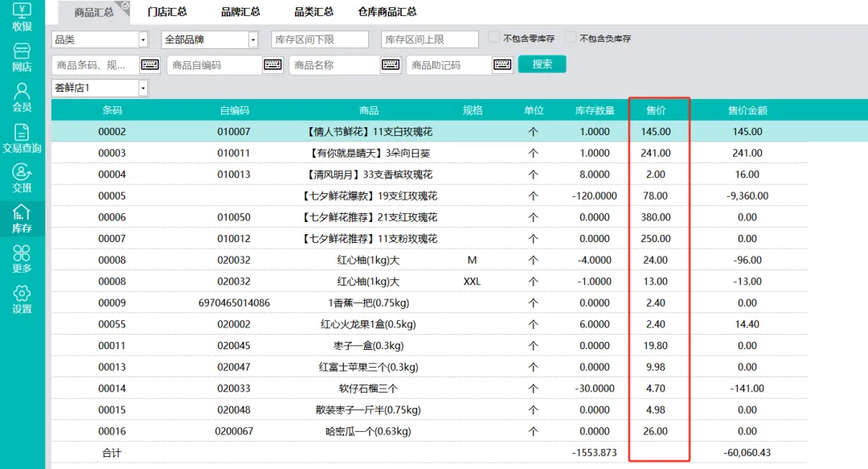Open 设置 settings gear icon

pos(22,298)
